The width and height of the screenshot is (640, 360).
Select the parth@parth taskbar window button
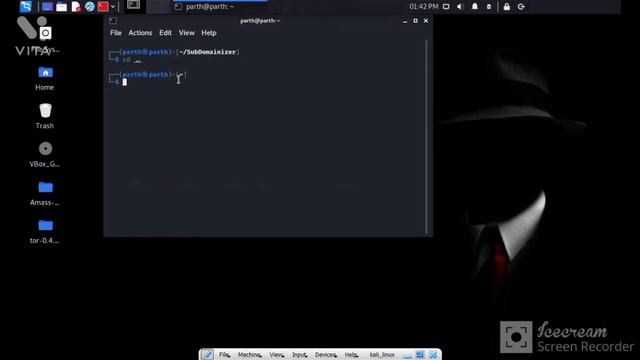point(220,7)
